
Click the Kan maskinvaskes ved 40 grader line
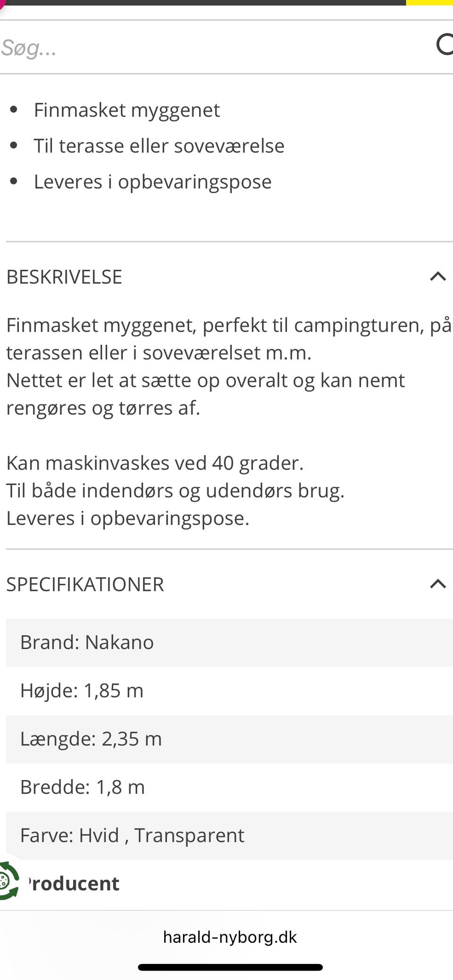point(155,463)
